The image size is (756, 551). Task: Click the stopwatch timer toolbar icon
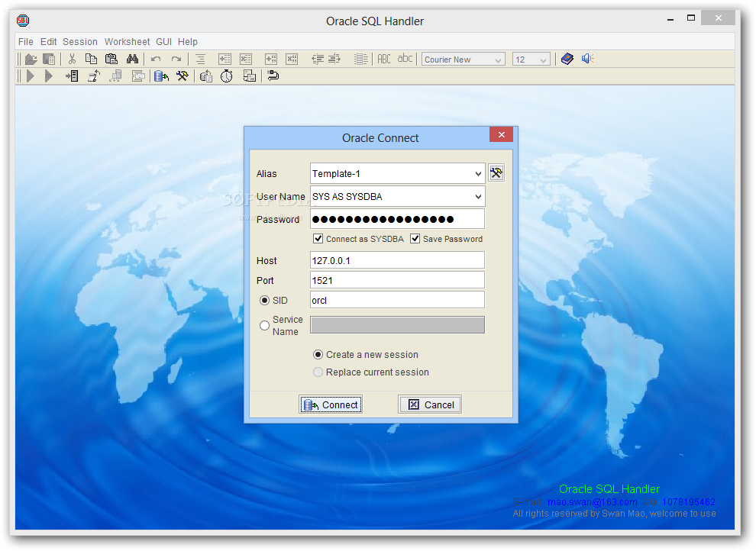[227, 76]
